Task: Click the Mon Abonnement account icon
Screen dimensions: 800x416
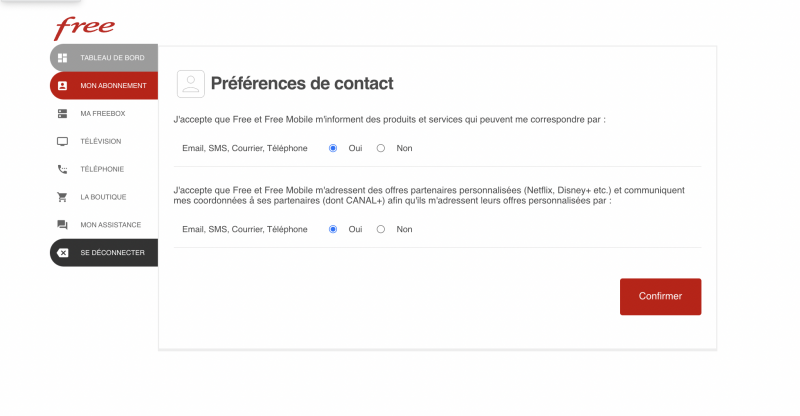Action: click(x=62, y=86)
